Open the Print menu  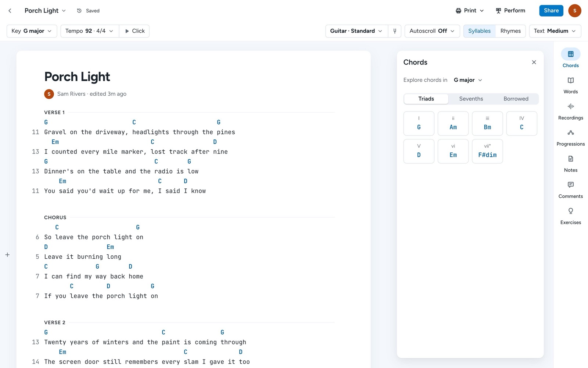pos(470,11)
